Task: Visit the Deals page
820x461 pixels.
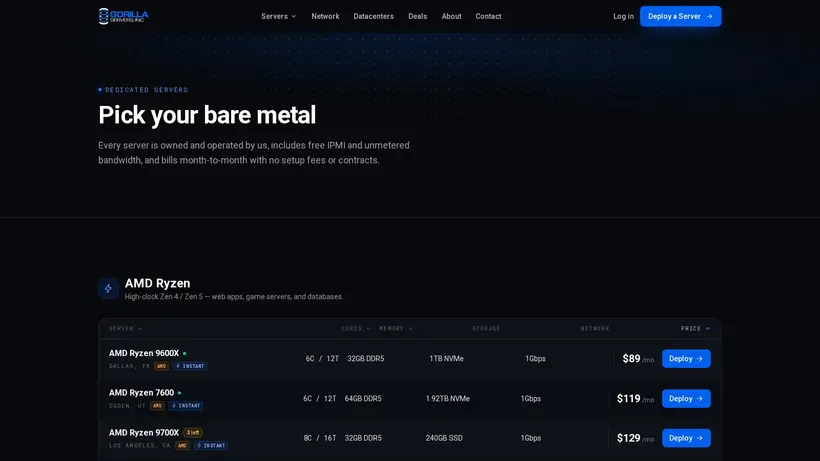Action: pos(417,16)
